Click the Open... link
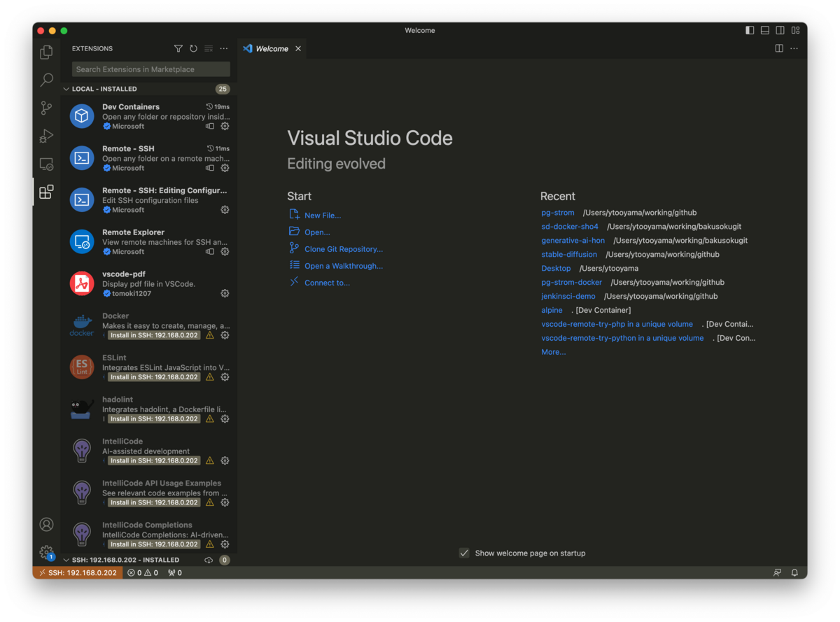Image resolution: width=840 pixels, height=622 pixels. click(x=317, y=232)
